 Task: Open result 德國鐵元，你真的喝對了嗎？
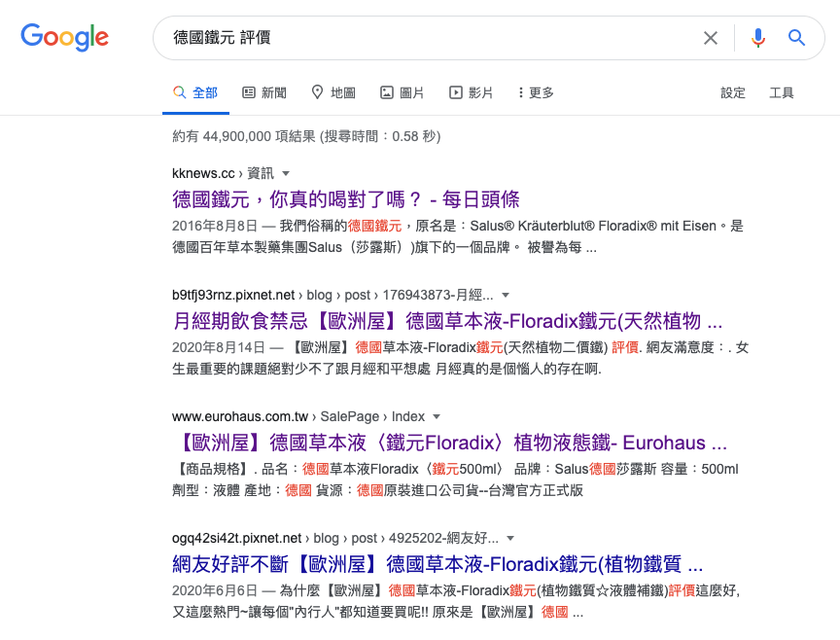(345, 199)
